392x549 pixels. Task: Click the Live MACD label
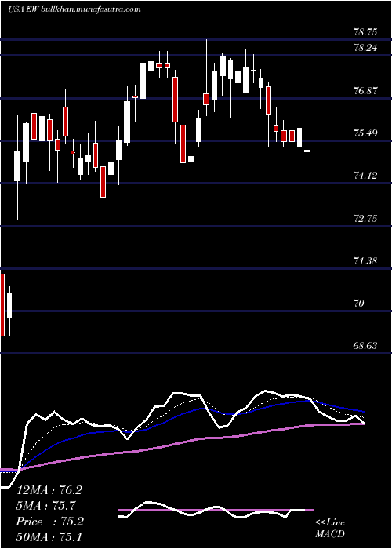click(x=330, y=529)
